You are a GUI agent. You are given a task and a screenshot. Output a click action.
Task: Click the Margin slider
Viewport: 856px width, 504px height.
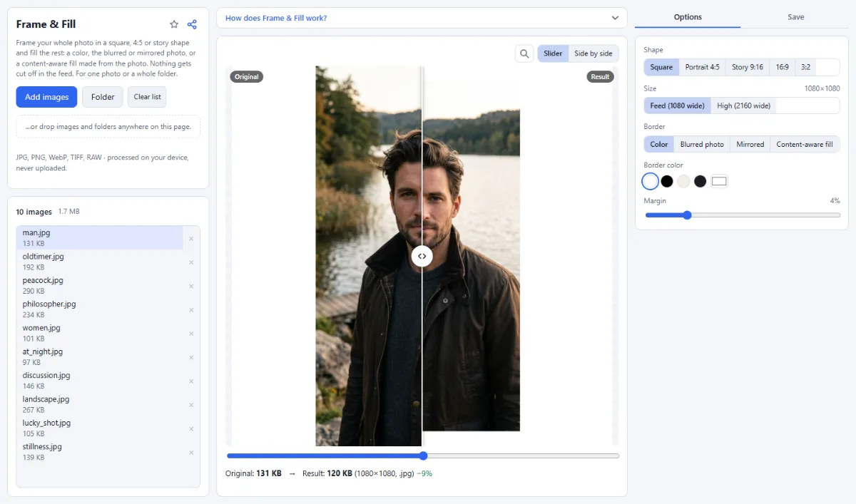pos(743,215)
